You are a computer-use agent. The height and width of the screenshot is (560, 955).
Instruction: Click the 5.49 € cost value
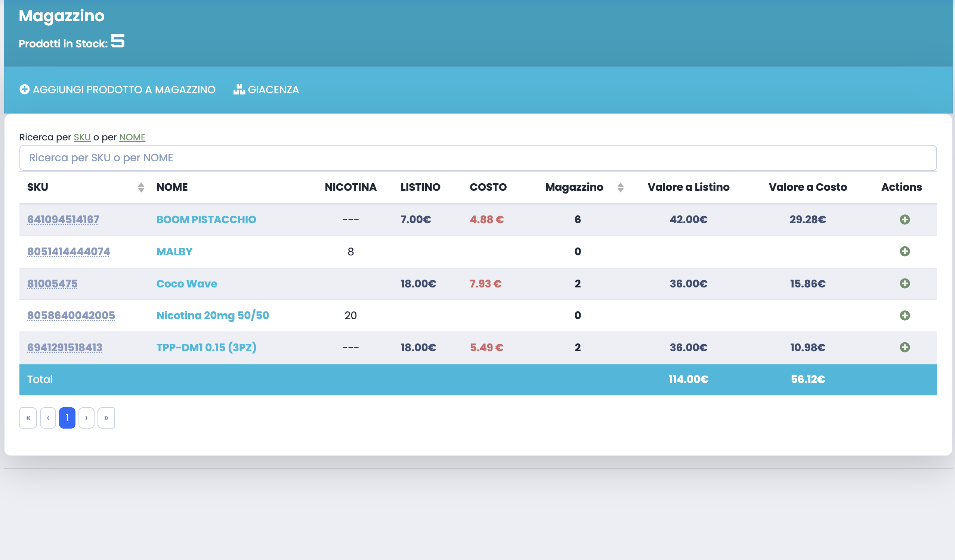486,347
